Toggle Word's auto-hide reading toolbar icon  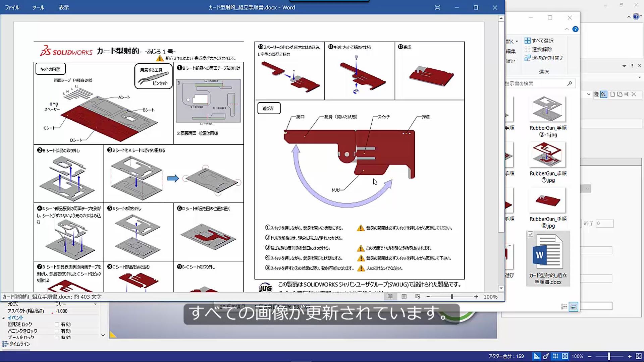point(437,7)
